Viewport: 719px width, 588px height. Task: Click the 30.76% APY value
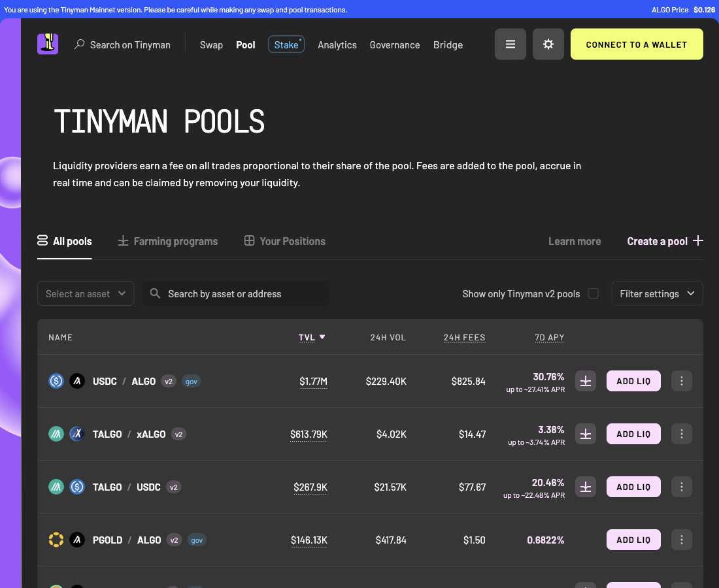tap(548, 377)
